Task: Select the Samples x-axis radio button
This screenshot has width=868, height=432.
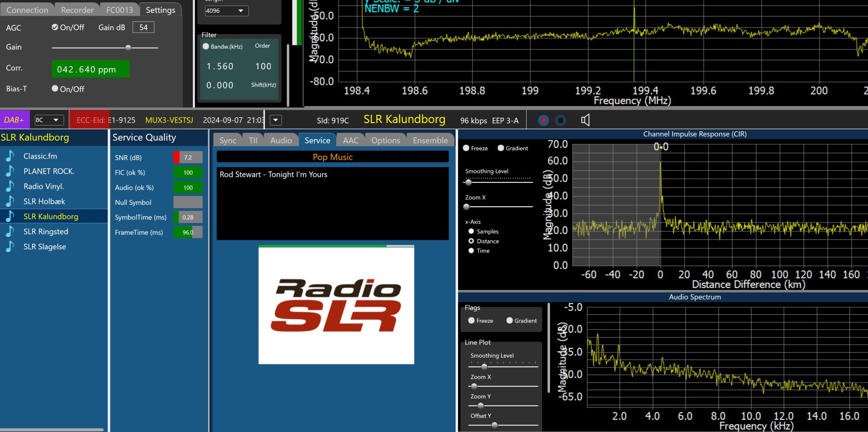Action: pos(471,232)
